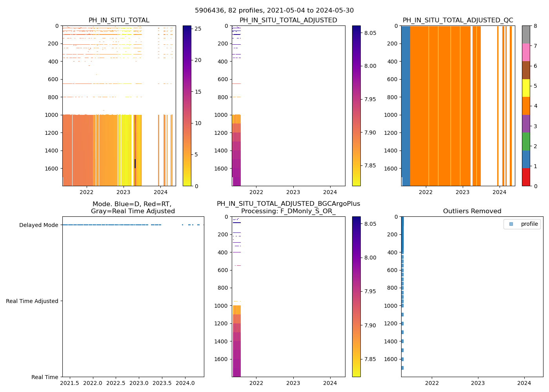Click the figure heading with float ID 5906436

click(274, 11)
